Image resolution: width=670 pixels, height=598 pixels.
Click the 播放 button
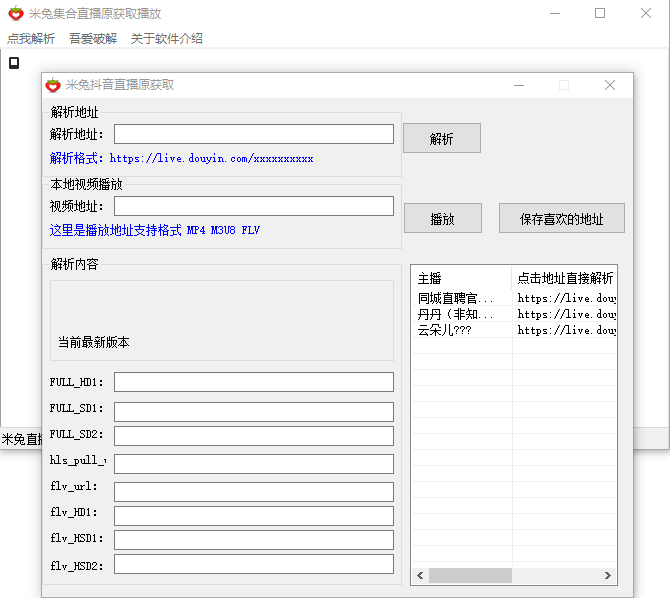[443, 218]
